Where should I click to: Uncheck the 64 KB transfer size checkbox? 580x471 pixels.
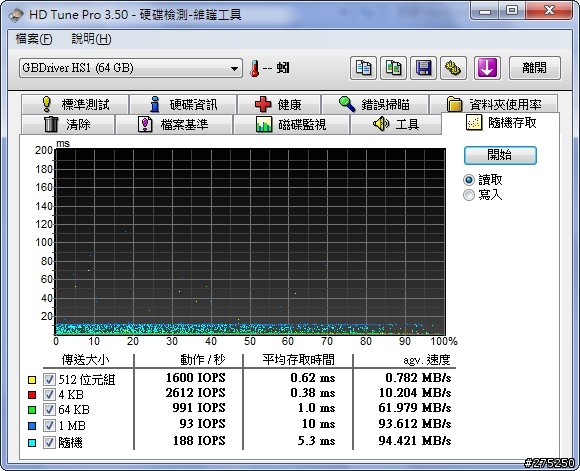49,410
